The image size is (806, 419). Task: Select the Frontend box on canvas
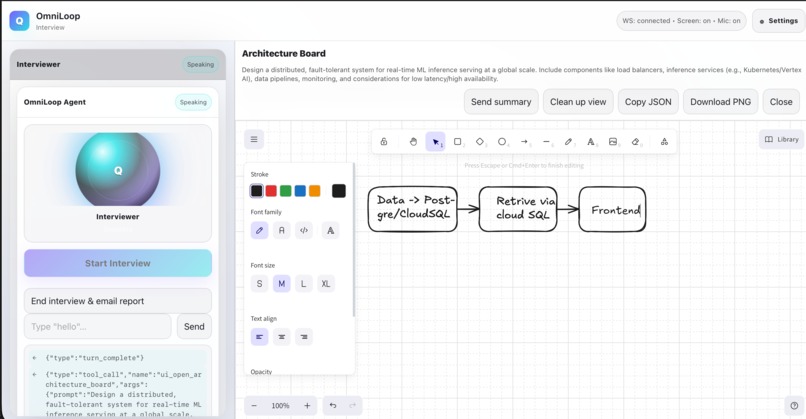pyautogui.click(x=612, y=209)
